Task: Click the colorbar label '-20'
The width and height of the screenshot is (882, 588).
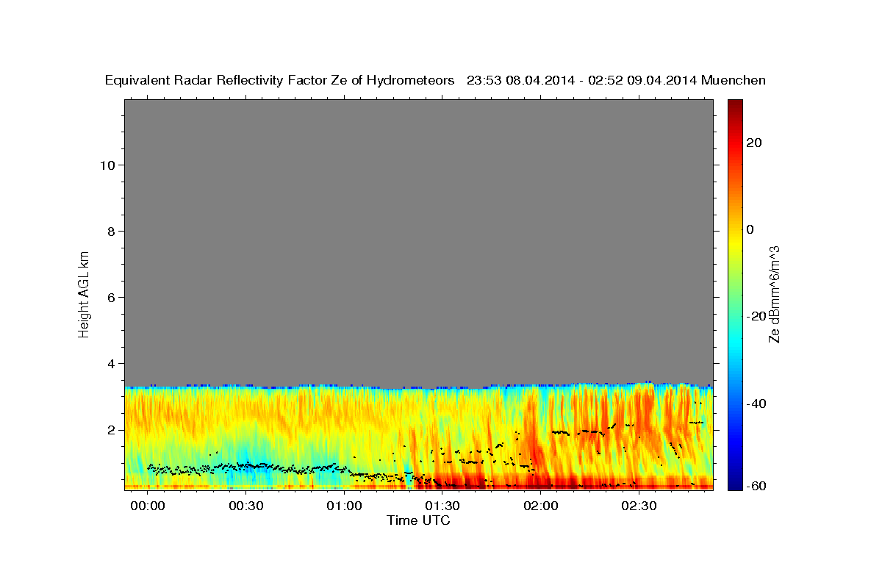Action: pyautogui.click(x=756, y=316)
